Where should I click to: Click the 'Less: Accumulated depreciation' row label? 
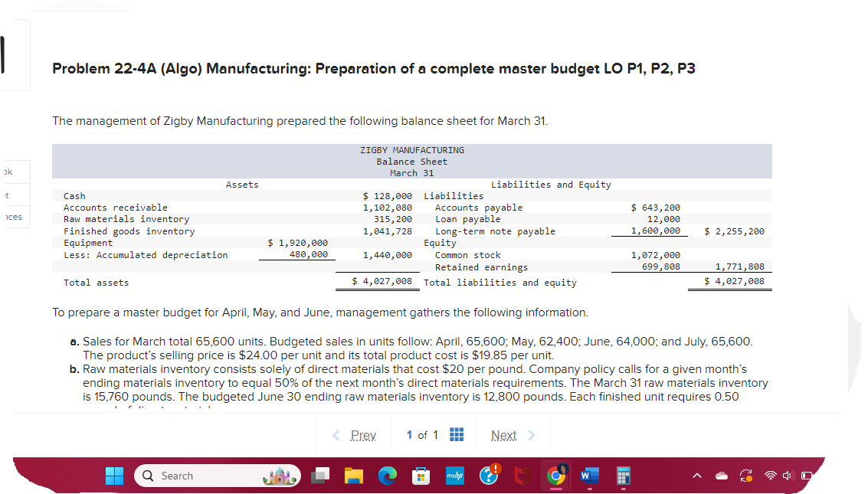[x=146, y=255]
